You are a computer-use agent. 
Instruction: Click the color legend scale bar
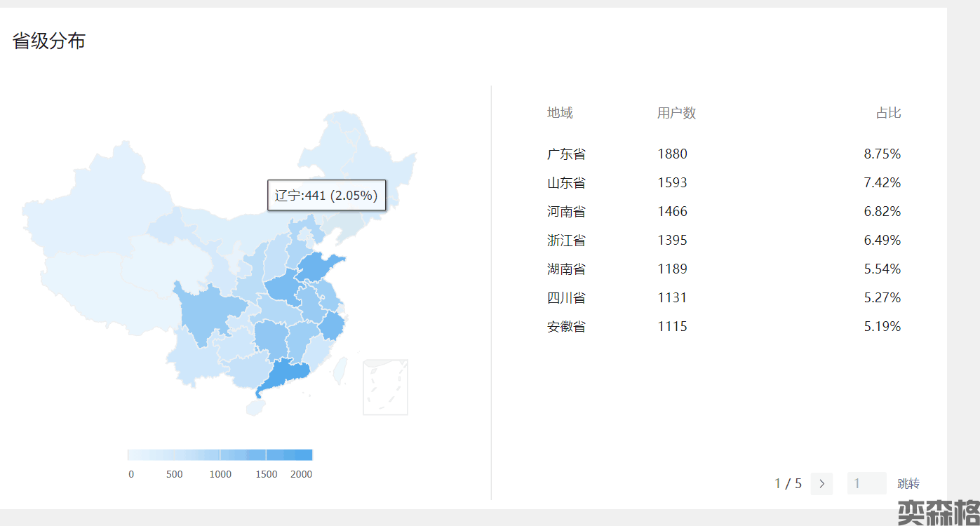tap(220, 454)
